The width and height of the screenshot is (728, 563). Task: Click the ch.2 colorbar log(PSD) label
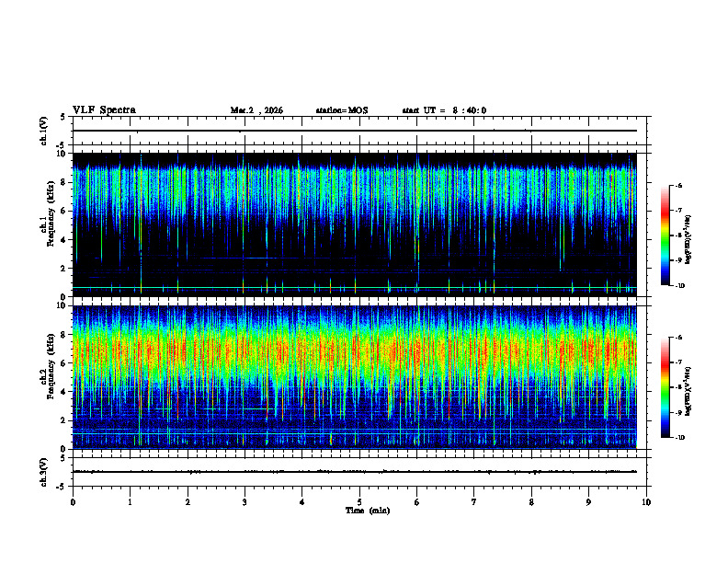tap(688, 391)
